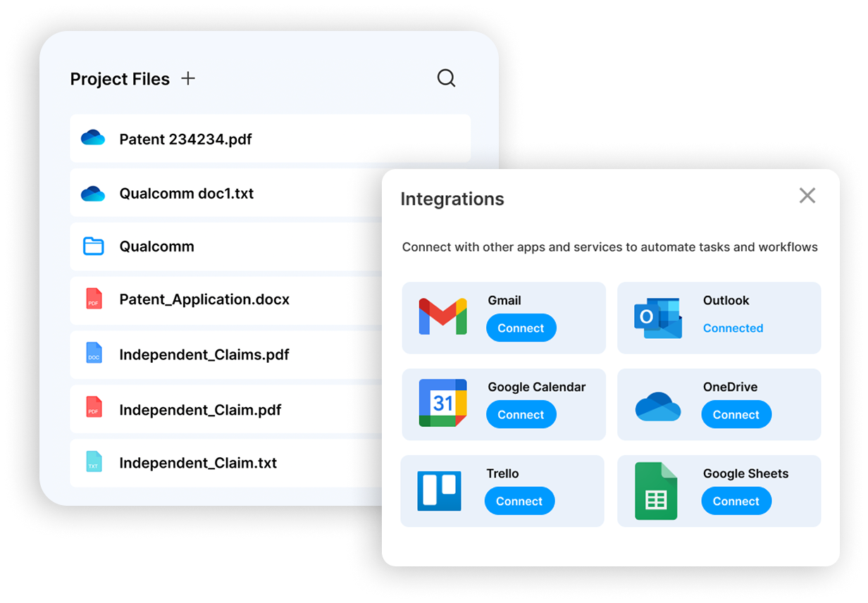The image size is (868, 603).
Task: Connect the Google Sheets integration
Action: pos(736,502)
